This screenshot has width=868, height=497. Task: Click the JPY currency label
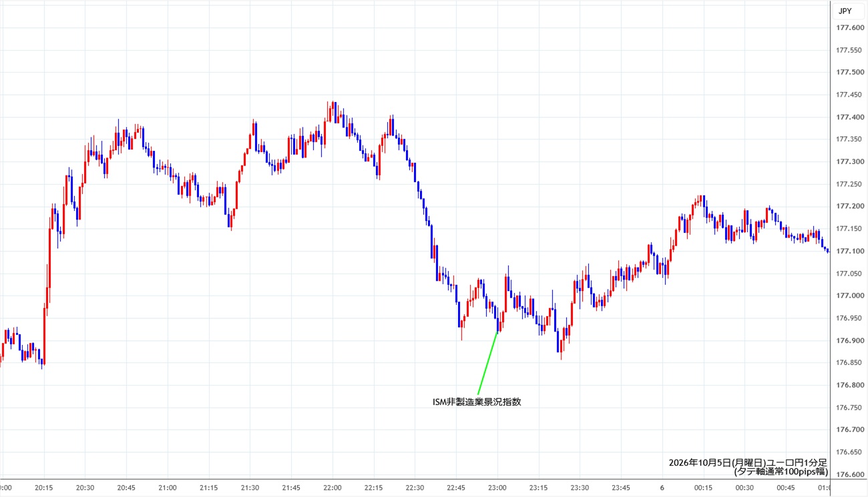click(x=845, y=11)
